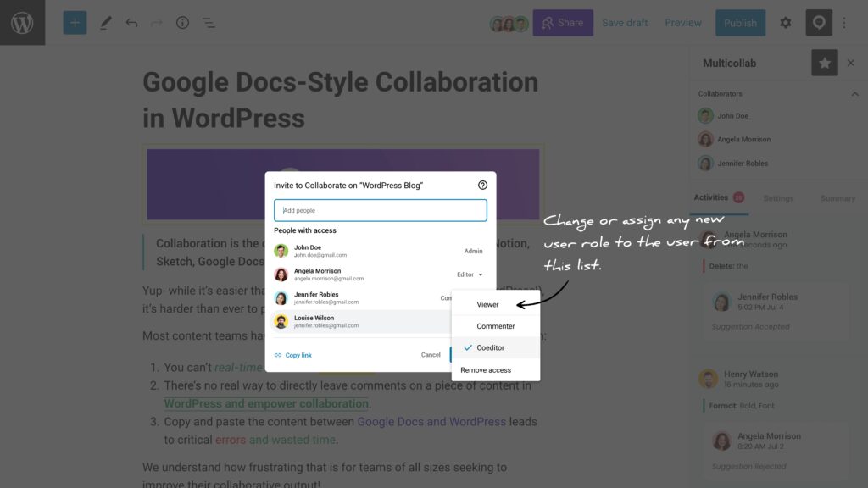Click Jennifer Robles' avatar in activities feed
Screen dimensions: 868x488
[x=721, y=302]
